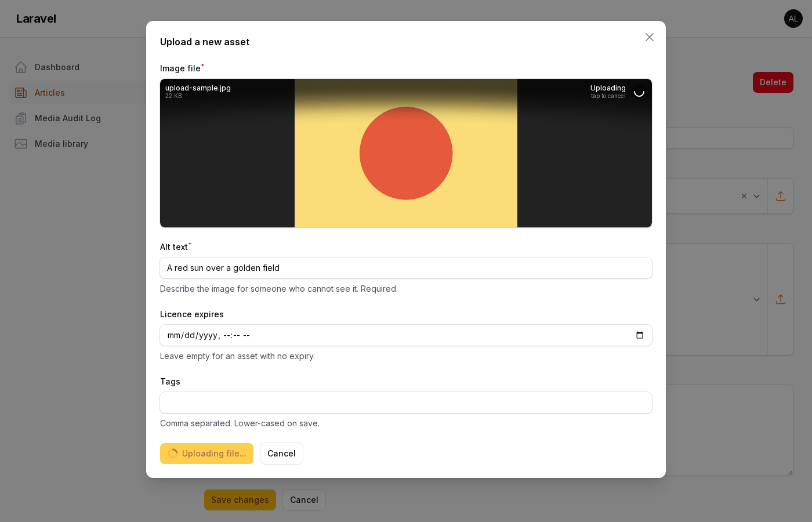Click the upload-sample.jpg image preview
The height and width of the screenshot is (522, 812).
coord(406,153)
